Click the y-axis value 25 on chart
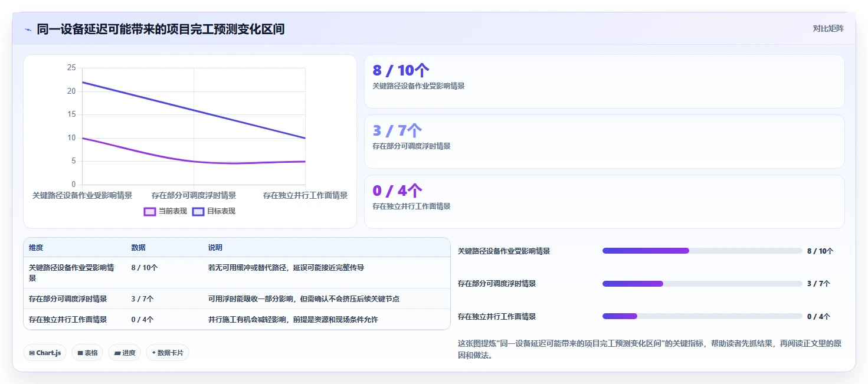The height and width of the screenshot is (384, 868). 71,68
